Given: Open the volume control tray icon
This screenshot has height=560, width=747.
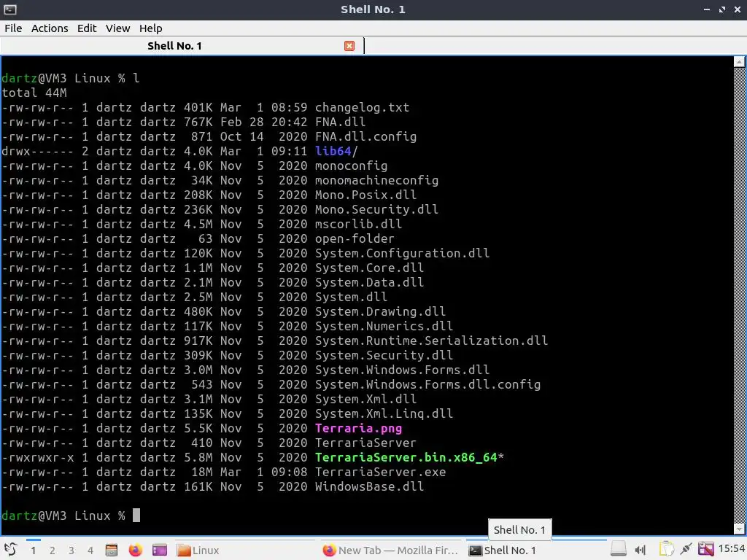Looking at the screenshot, I should pos(640,550).
